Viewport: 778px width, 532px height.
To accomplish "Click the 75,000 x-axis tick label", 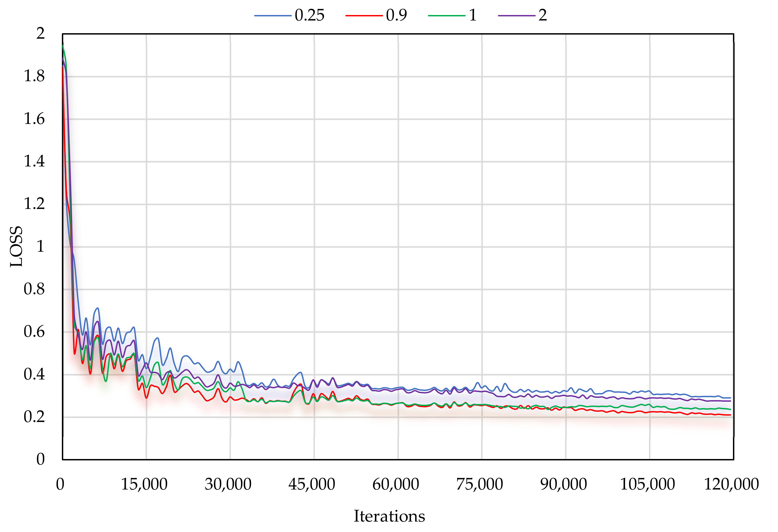I will [x=479, y=484].
